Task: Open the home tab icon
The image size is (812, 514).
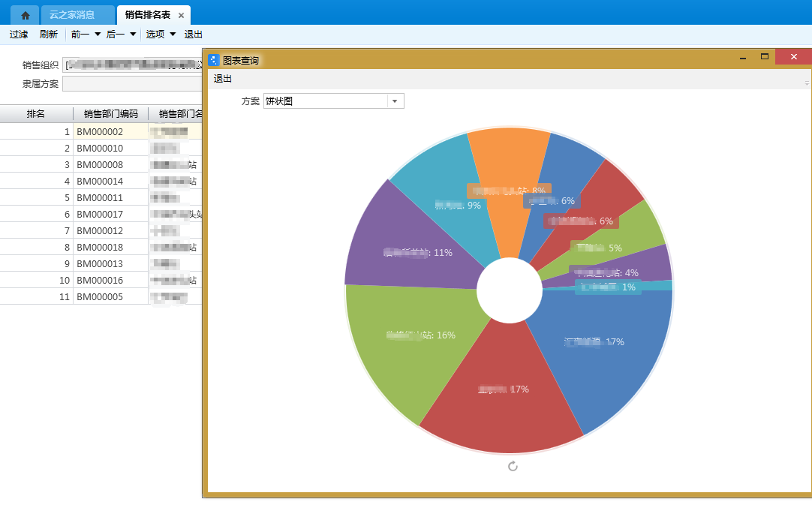Action: (25, 15)
